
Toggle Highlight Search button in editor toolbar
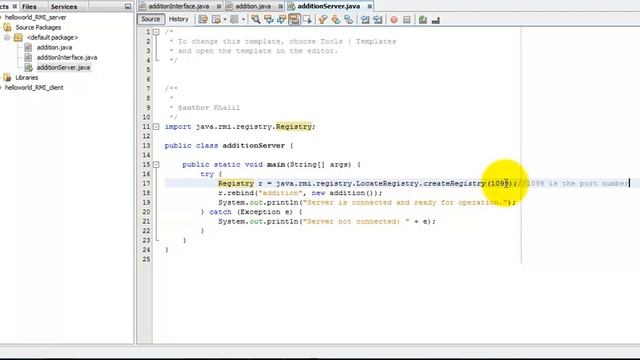(294, 20)
